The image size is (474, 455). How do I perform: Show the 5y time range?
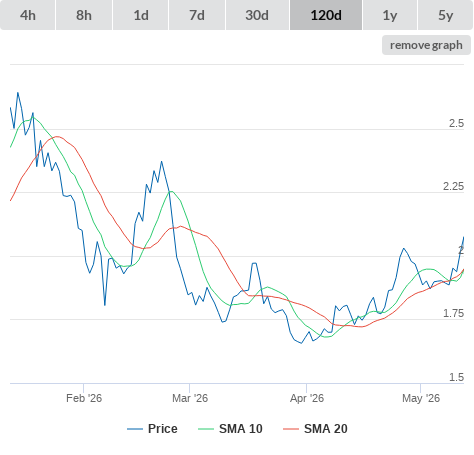click(446, 15)
